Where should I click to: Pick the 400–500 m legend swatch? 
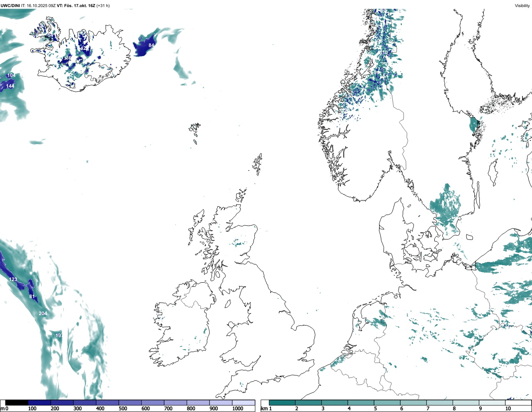point(107,402)
